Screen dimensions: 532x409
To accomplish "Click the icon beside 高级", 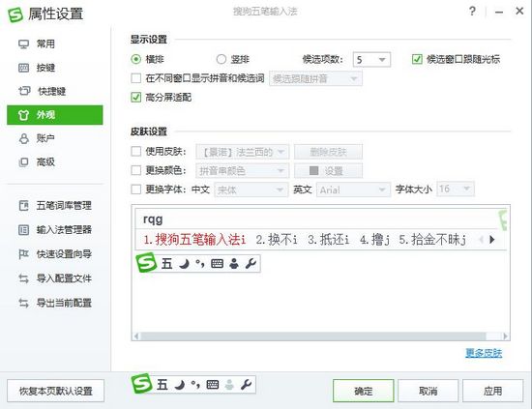I will pyautogui.click(x=23, y=162).
